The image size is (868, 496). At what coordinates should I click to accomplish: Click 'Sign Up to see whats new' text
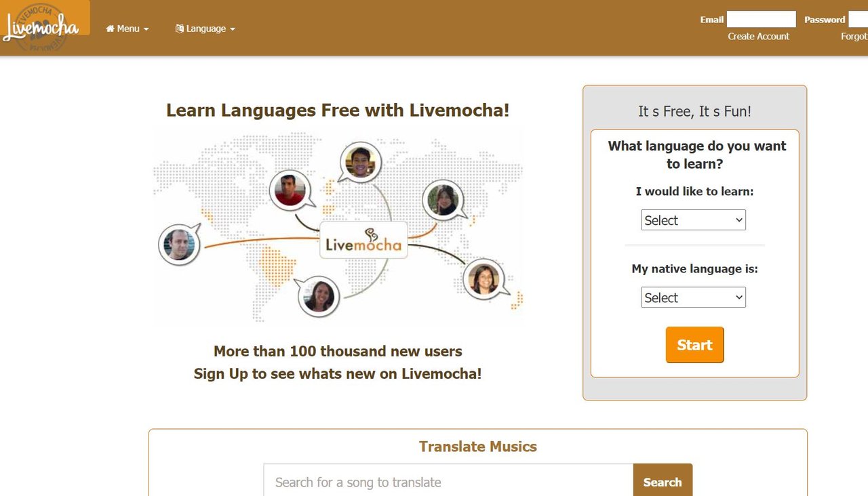(x=338, y=373)
